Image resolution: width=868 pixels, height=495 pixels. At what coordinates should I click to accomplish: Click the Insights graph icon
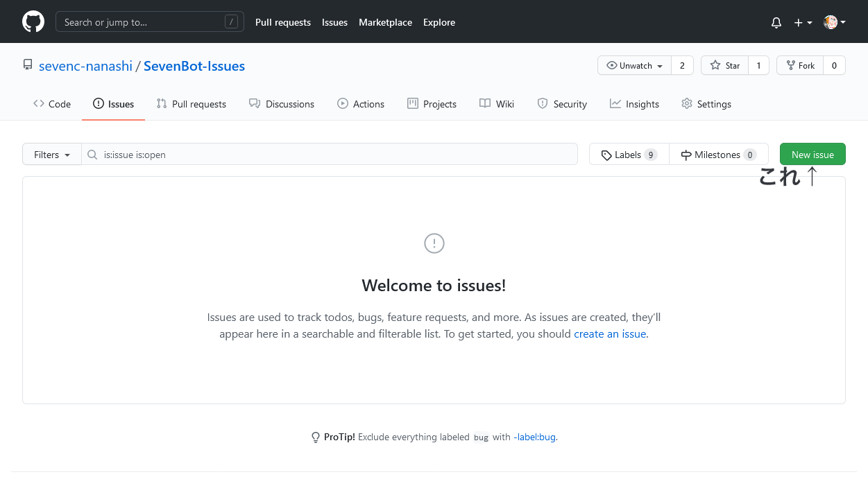(x=615, y=103)
